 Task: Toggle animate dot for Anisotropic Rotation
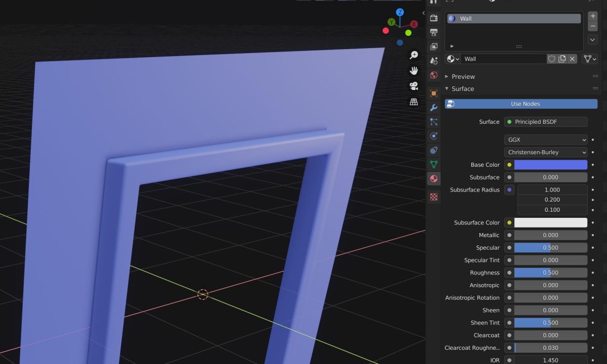coord(593,298)
